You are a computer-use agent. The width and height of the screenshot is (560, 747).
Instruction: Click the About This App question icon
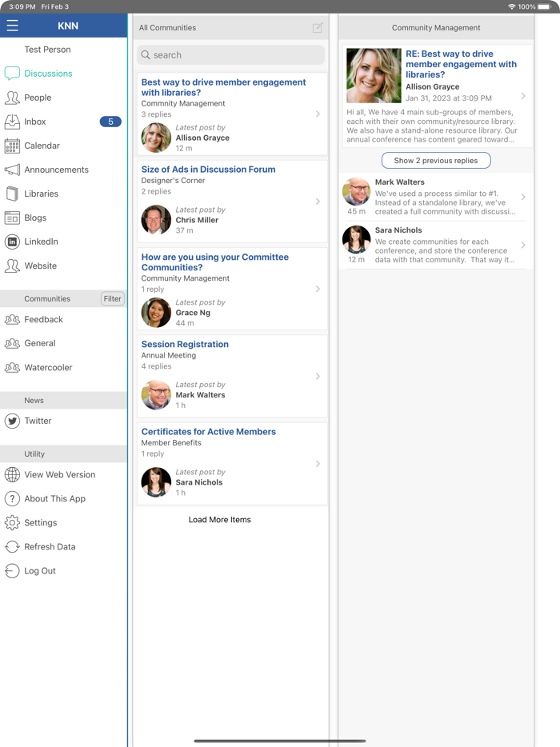point(12,499)
